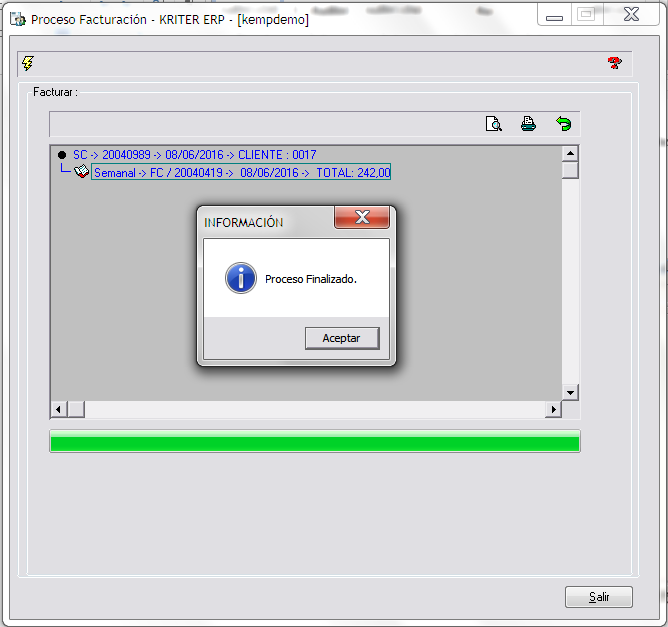Screen dimensions: 668x627
Task: Click the green progress bar
Action: pos(315,441)
